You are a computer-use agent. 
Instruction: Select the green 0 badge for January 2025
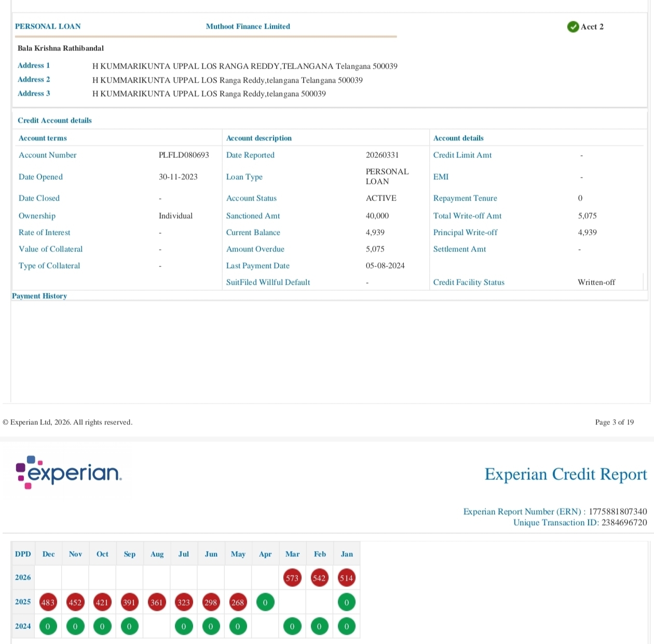point(346,602)
